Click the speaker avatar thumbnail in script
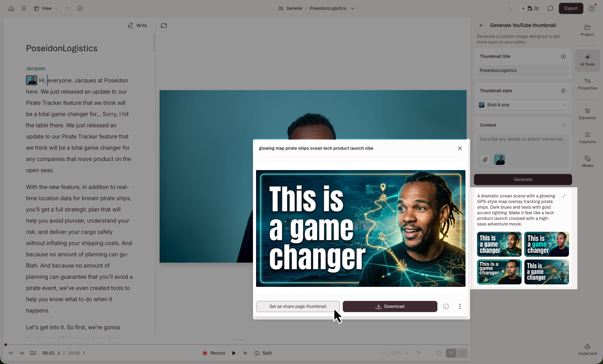The height and width of the screenshot is (364, 603). (x=32, y=80)
